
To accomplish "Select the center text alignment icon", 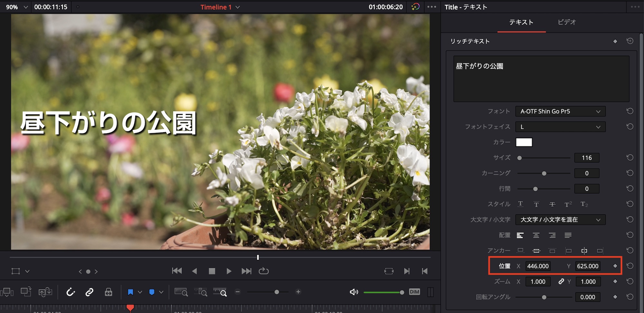I will coord(536,235).
